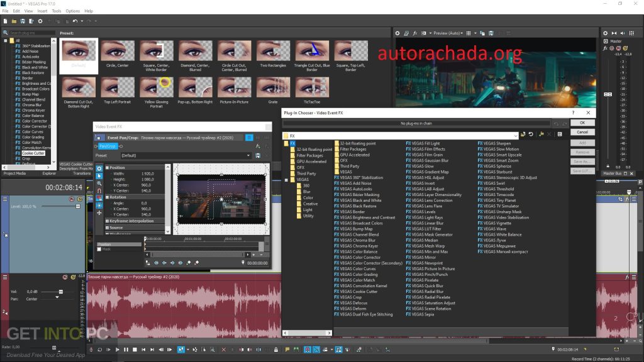Open the File menu
Viewport: 644px width, 362px height.
tap(5, 11)
